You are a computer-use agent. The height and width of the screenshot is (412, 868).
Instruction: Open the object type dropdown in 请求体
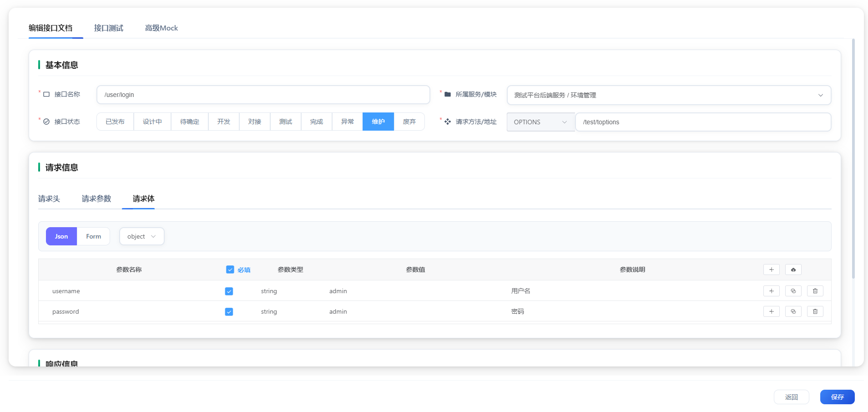tap(141, 236)
